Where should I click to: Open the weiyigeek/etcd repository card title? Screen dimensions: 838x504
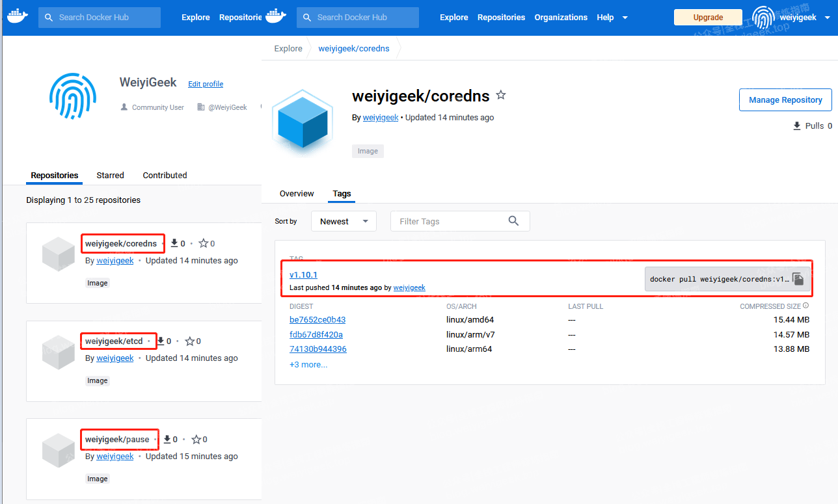[x=114, y=341]
